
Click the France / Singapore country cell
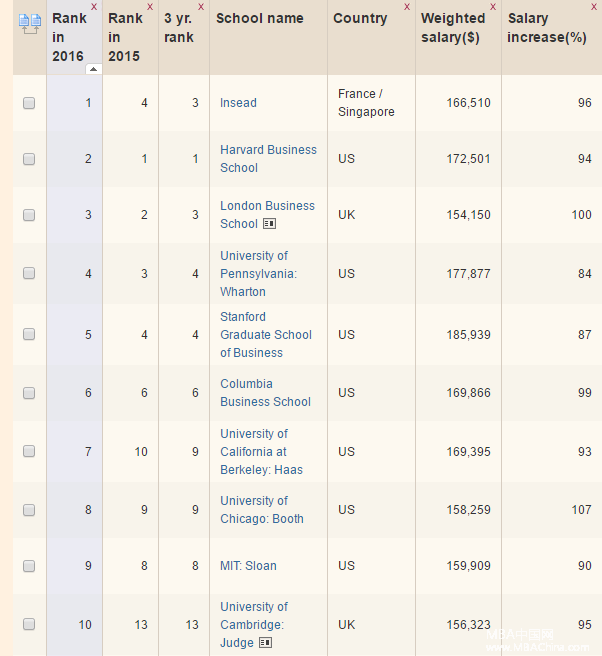(x=366, y=102)
